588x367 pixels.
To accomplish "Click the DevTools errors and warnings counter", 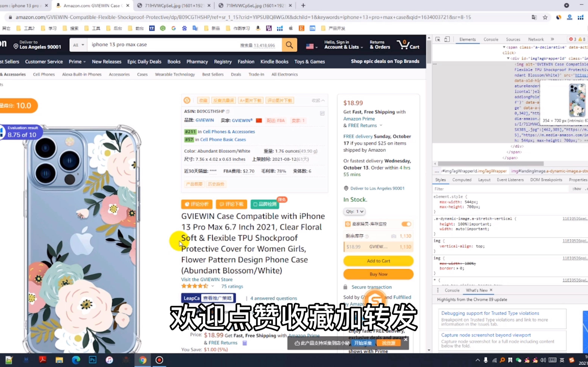I will click(577, 39).
